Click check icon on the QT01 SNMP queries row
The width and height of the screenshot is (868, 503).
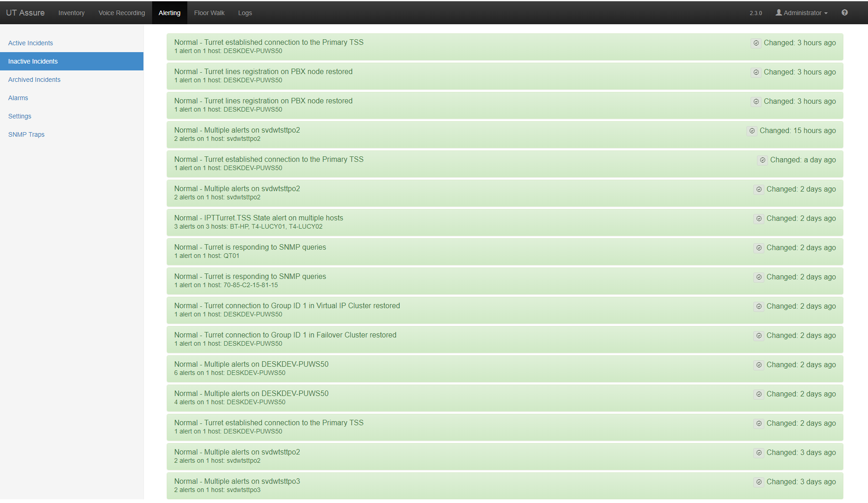(759, 248)
